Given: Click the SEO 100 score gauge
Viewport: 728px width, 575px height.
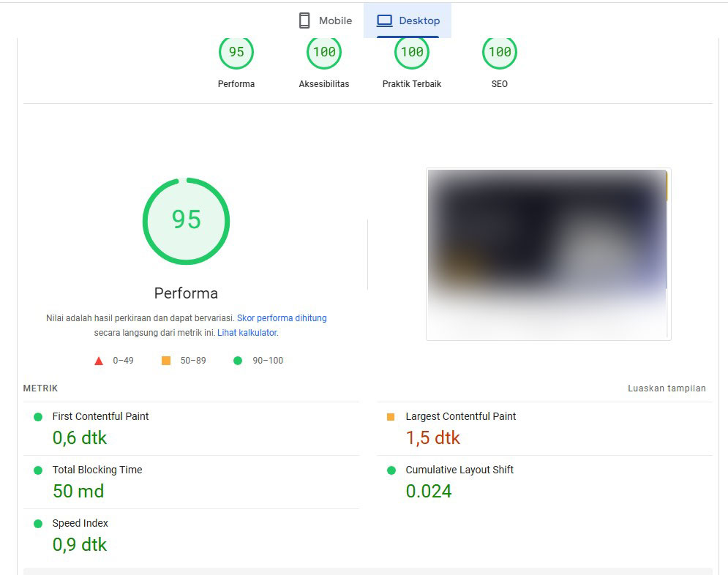Looking at the screenshot, I should tap(500, 53).
